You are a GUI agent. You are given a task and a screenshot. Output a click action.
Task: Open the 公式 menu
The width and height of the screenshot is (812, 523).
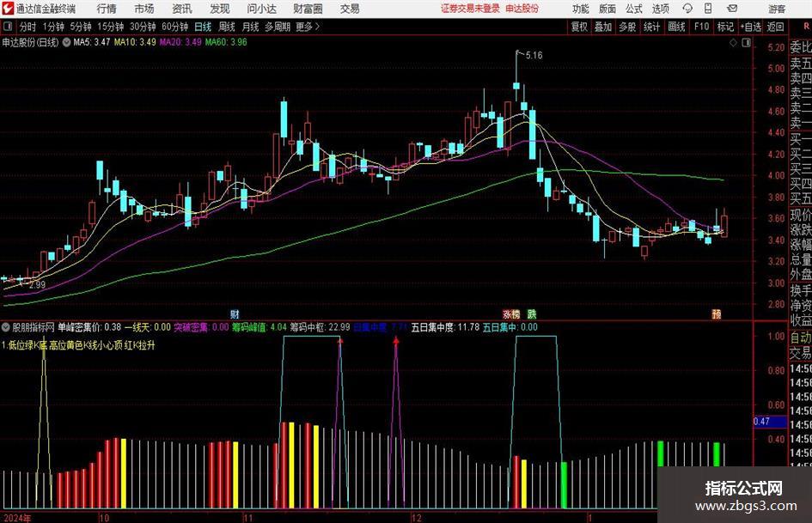click(x=633, y=9)
